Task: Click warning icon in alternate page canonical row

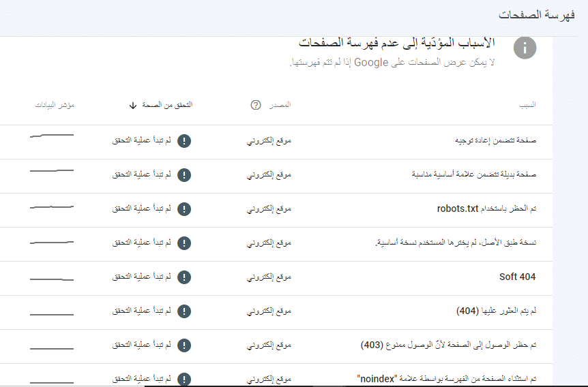Action: pyautogui.click(x=184, y=175)
